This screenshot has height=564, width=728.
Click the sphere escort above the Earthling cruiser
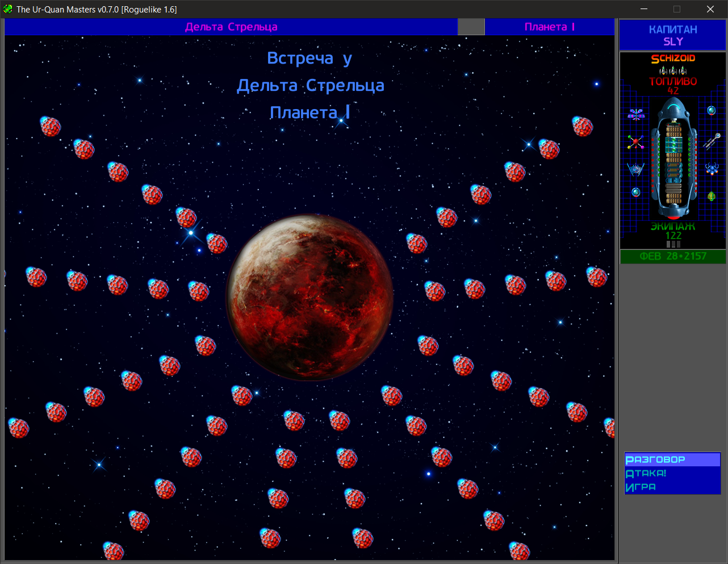pos(712,110)
